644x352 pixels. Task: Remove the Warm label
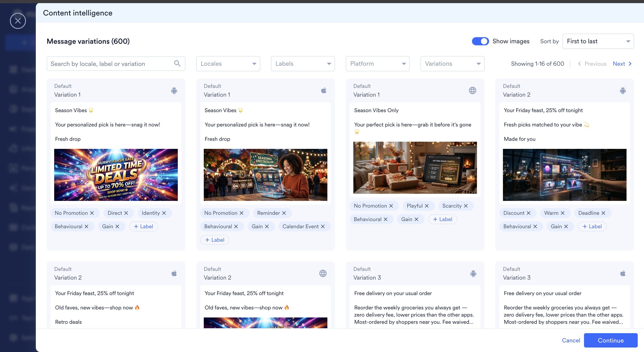point(562,213)
